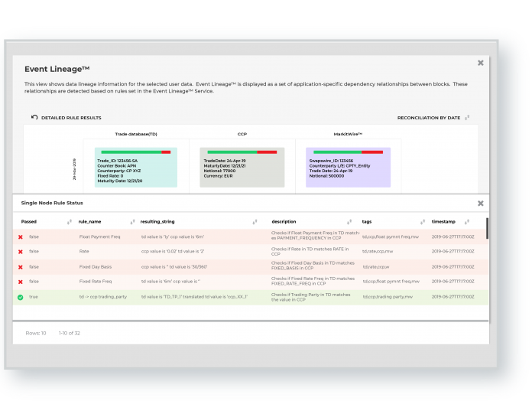Click green check status on trading_party row
Image resolution: width=532 pixels, height=414 pixels.
coord(21,296)
